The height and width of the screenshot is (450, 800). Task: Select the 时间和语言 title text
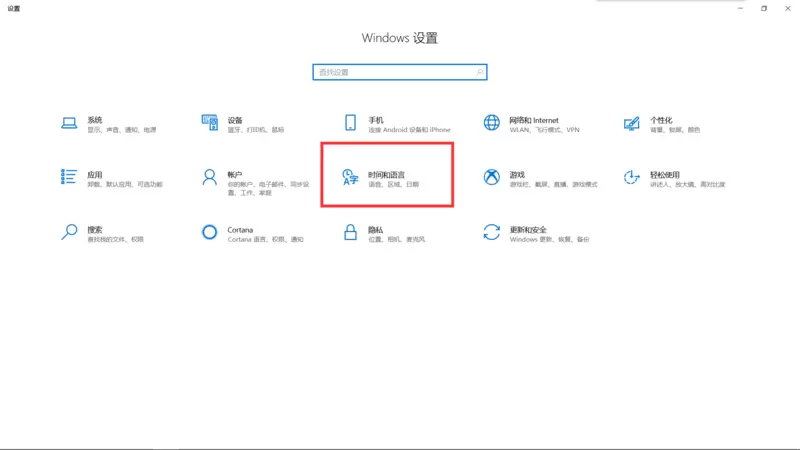coord(386,174)
